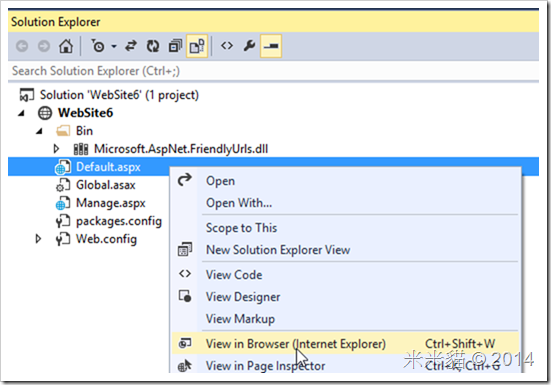Go to Home view in Solution Explorer
551x385 pixels.
tap(66, 46)
